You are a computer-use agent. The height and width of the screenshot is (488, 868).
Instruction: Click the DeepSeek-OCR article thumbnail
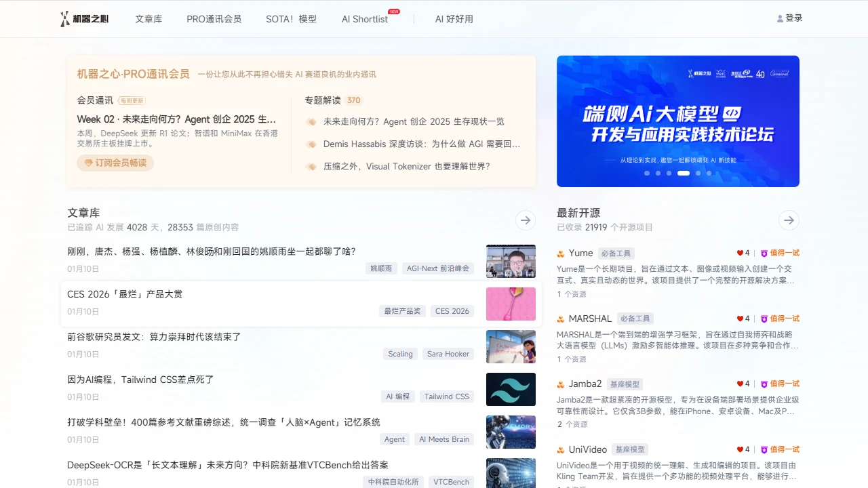511,473
